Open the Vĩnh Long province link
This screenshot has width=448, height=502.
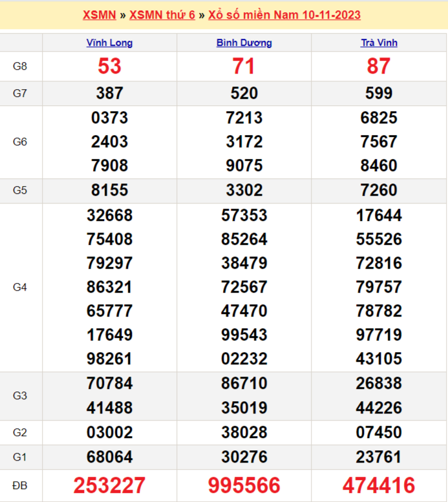[x=109, y=43]
